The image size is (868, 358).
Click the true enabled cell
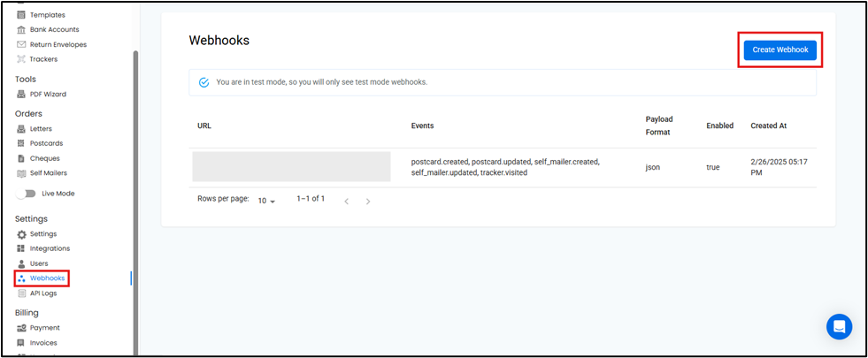point(713,167)
